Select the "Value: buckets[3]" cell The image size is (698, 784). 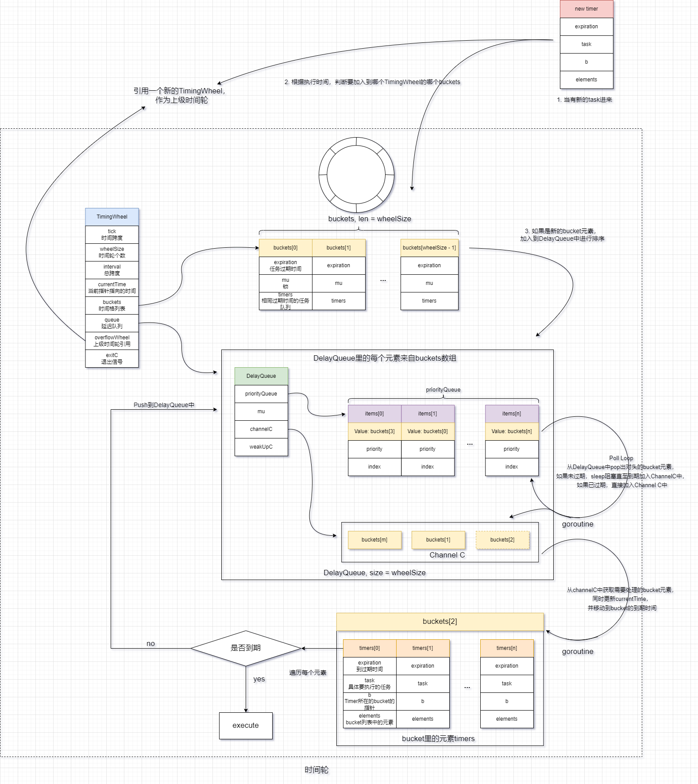pyautogui.click(x=374, y=431)
